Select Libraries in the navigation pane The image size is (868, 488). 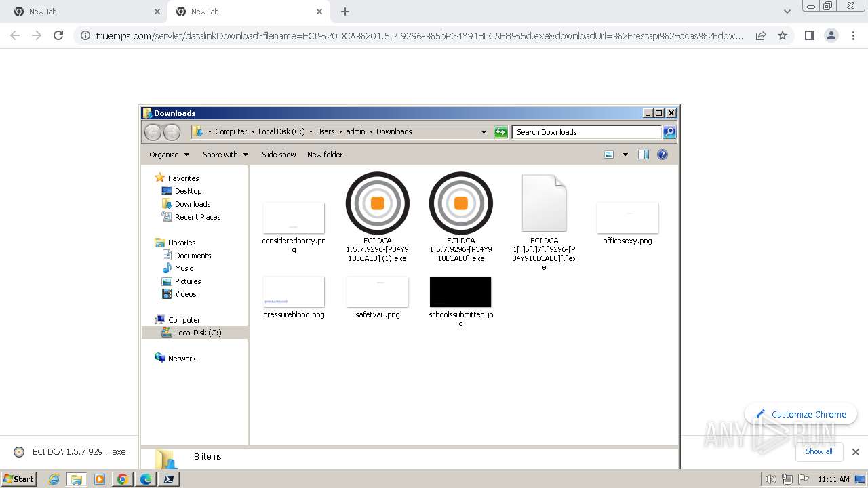[x=175, y=243]
